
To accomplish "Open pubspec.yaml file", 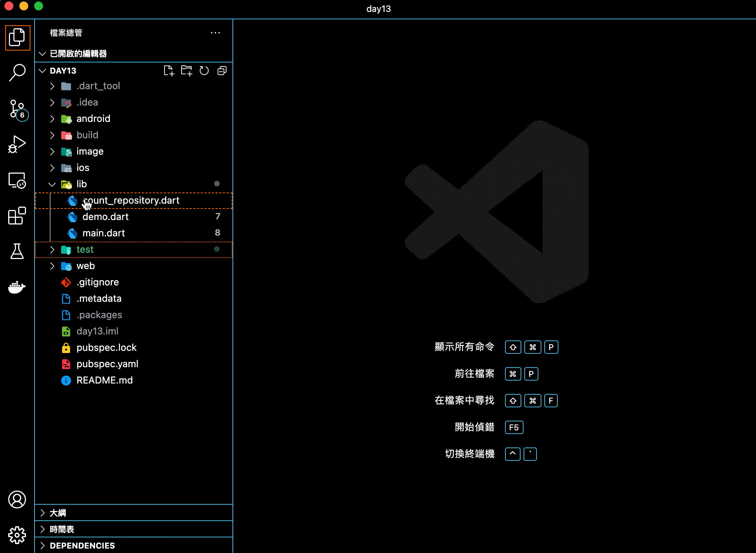I will [107, 364].
